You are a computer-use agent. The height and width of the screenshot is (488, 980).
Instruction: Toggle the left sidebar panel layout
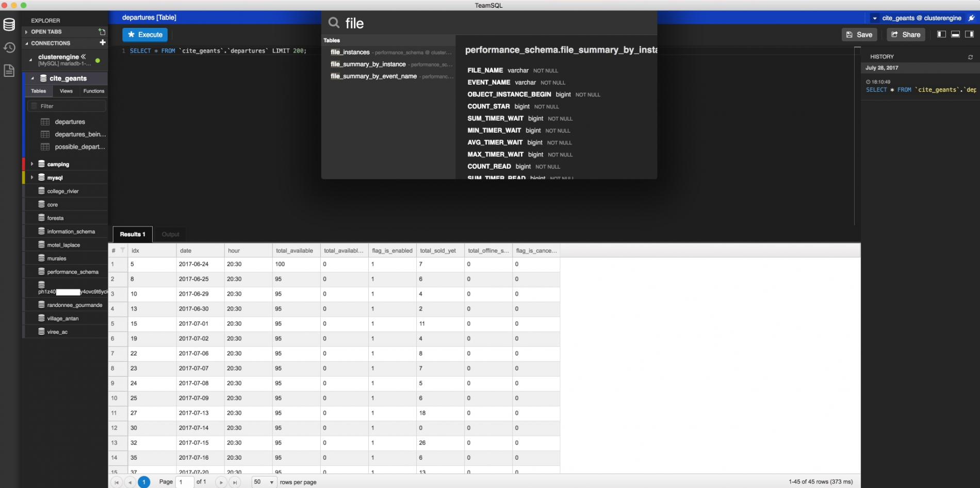[941, 35]
